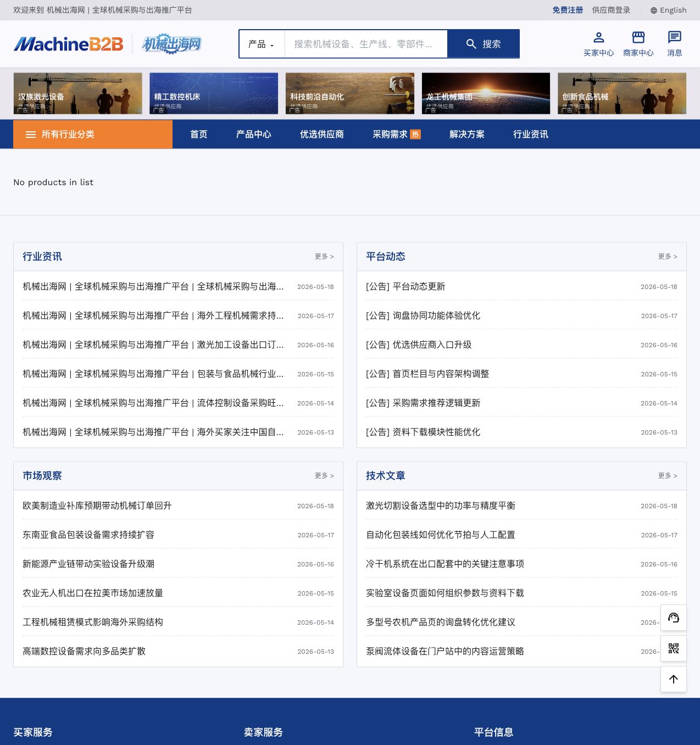Viewport: 700px width, 745px height.
Task: Open industry news item ending 包装与食品机械行业…
Action: point(153,374)
